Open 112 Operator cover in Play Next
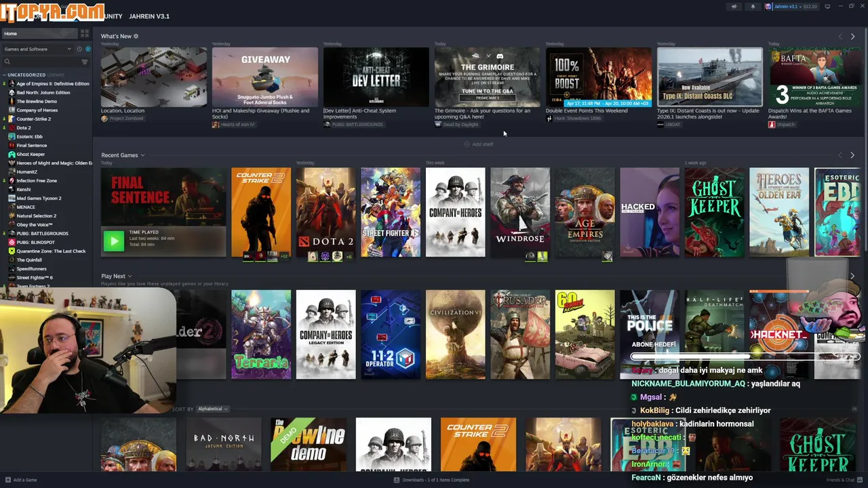 [x=391, y=334]
